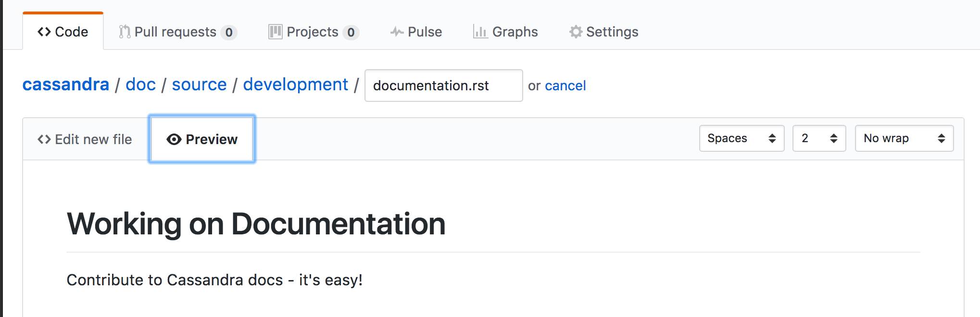Click the Pull requests merge icon
The height and width of the screenshot is (317, 980).
coord(125,32)
